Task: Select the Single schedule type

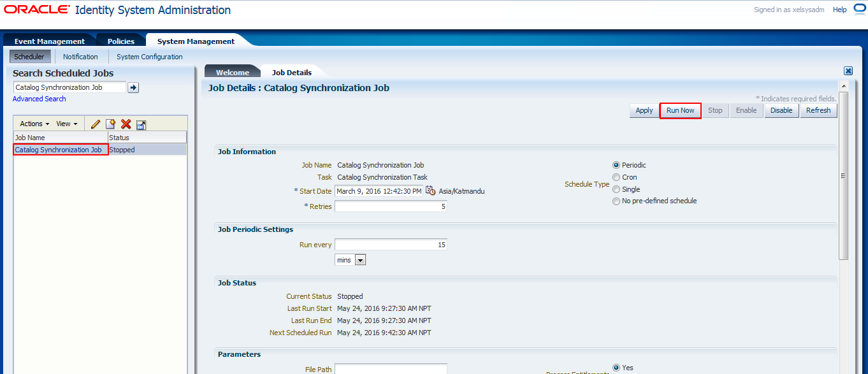Action: click(616, 189)
